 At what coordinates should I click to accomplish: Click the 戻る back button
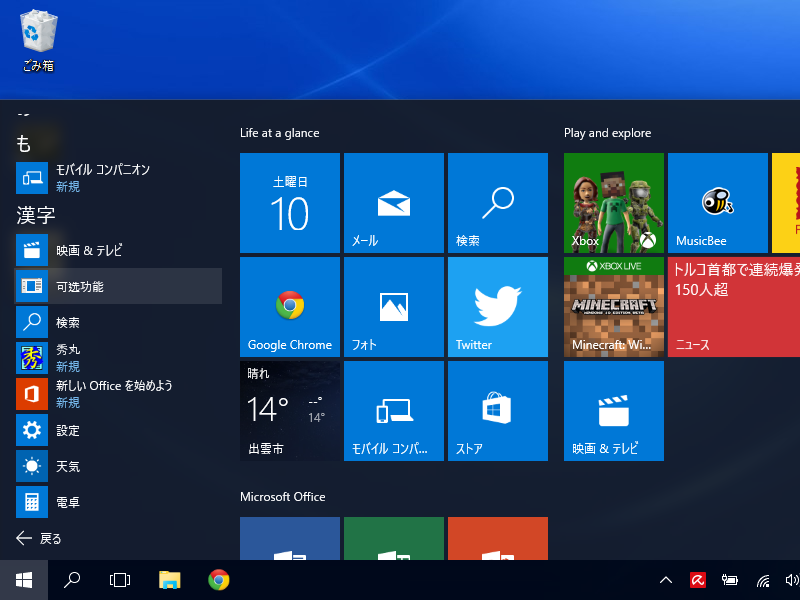39,538
